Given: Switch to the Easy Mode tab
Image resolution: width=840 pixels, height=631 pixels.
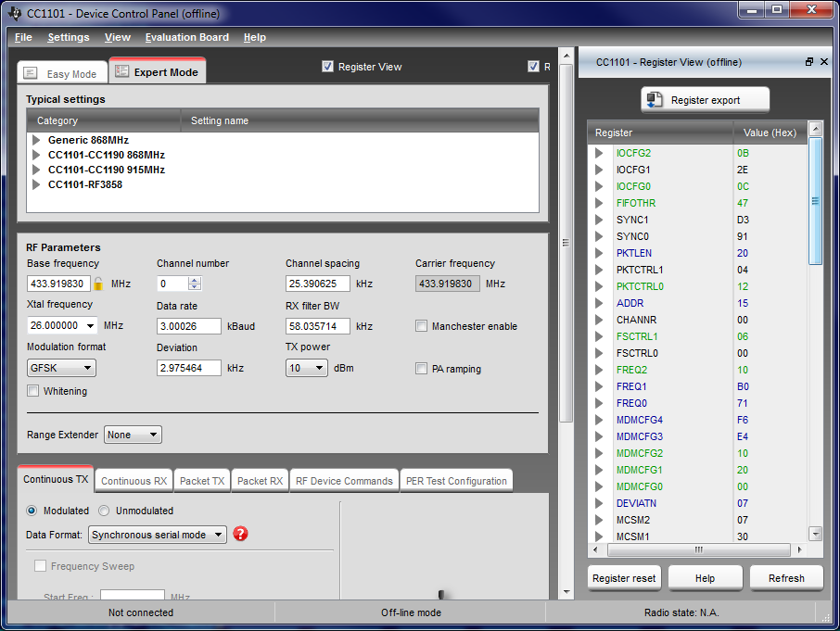Looking at the screenshot, I should pos(62,73).
